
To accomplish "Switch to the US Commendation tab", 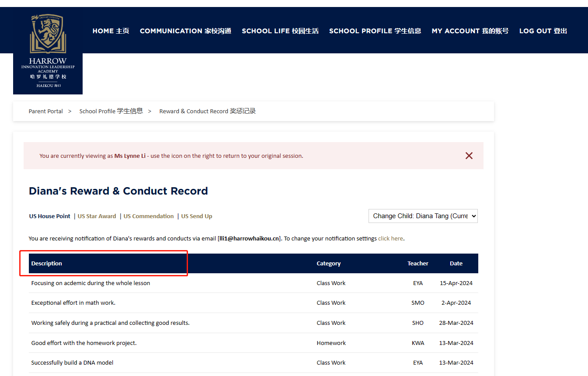I will tap(149, 216).
